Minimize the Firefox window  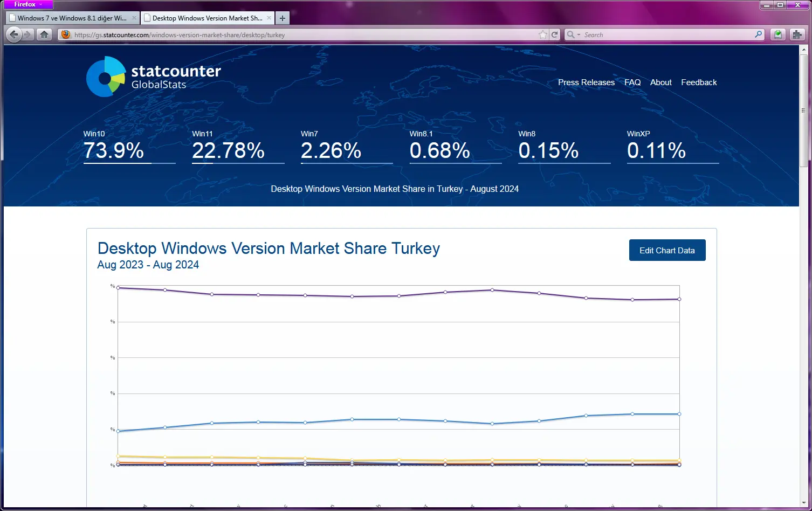pyautogui.click(x=767, y=5)
